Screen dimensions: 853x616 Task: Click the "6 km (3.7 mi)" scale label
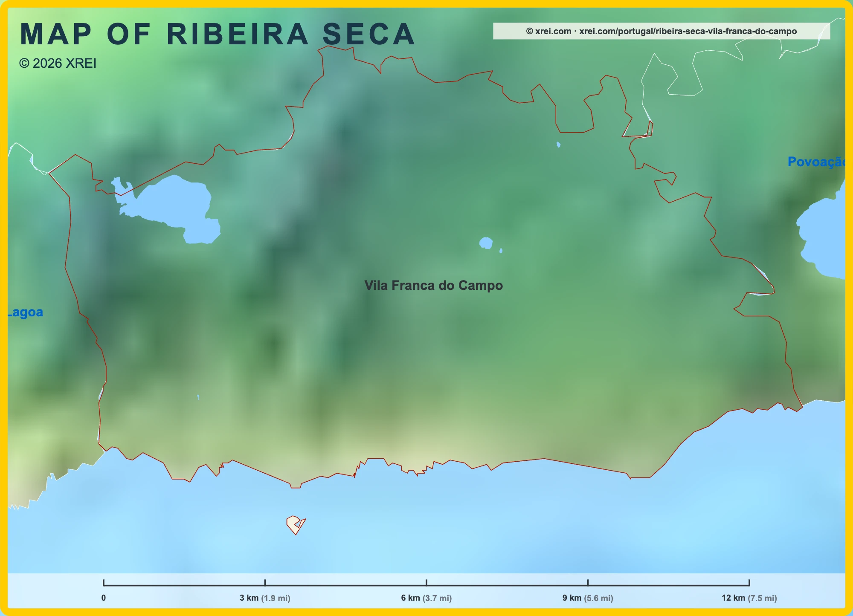click(x=426, y=598)
